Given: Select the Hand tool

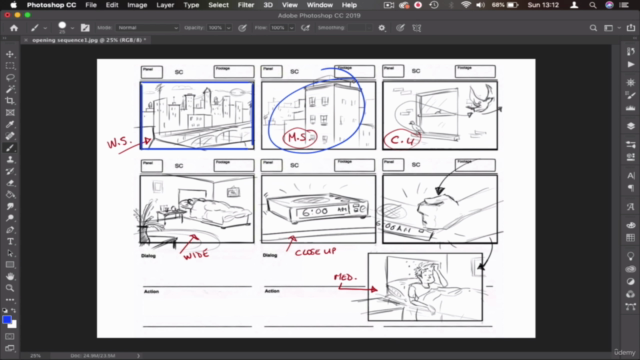Looking at the screenshot, I should click(x=10, y=276).
